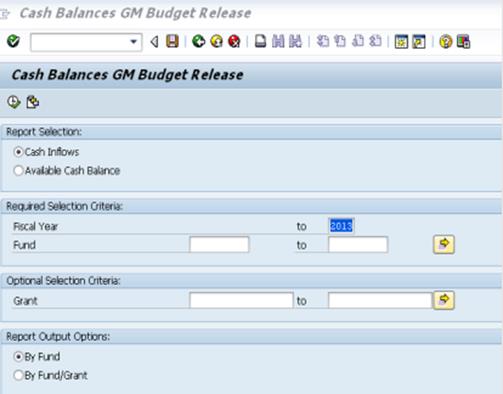The height and width of the screenshot is (394, 503).
Task: Select the By Fund radio button
Action: pos(18,357)
